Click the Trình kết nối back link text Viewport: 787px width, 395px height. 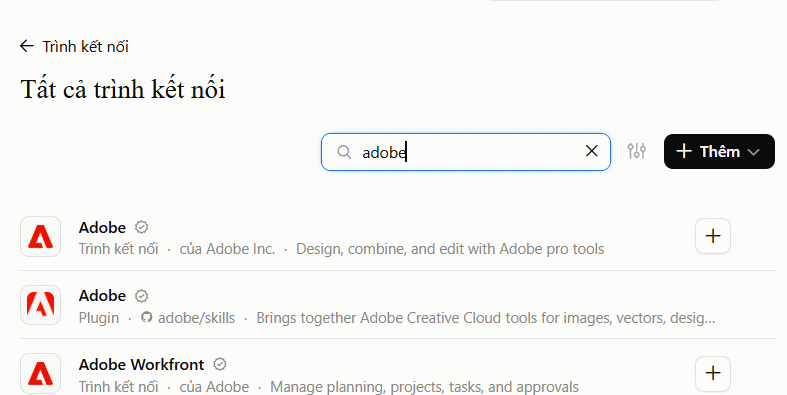click(85, 47)
